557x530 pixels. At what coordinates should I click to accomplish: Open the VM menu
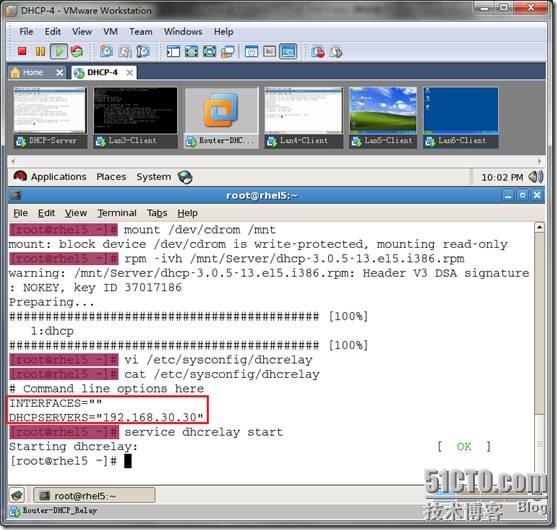click(x=110, y=32)
